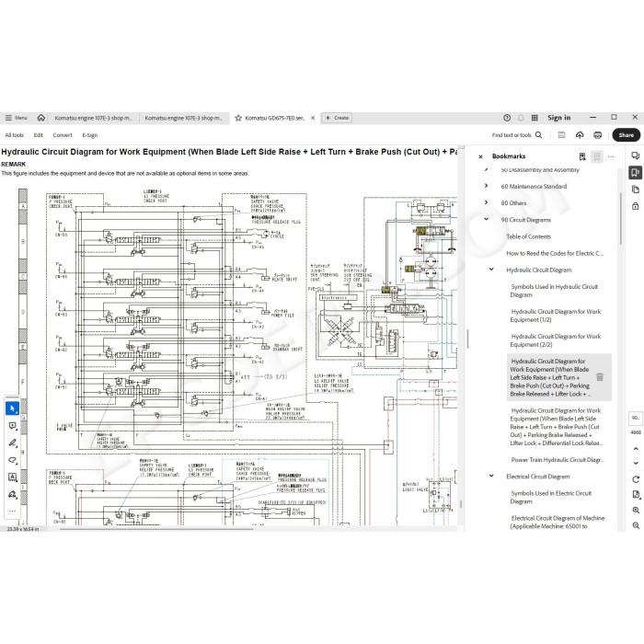The image size is (644, 644).
Task: Open the Help question-mark icon
Action: tap(507, 118)
